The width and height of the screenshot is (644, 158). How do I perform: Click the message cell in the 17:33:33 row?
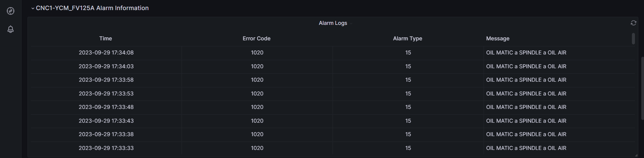pyautogui.click(x=526, y=148)
